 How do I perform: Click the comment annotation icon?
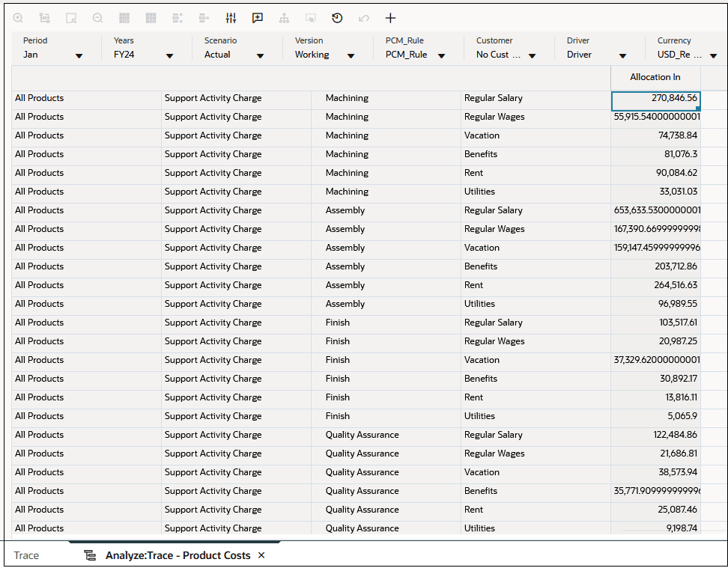pos(258,18)
